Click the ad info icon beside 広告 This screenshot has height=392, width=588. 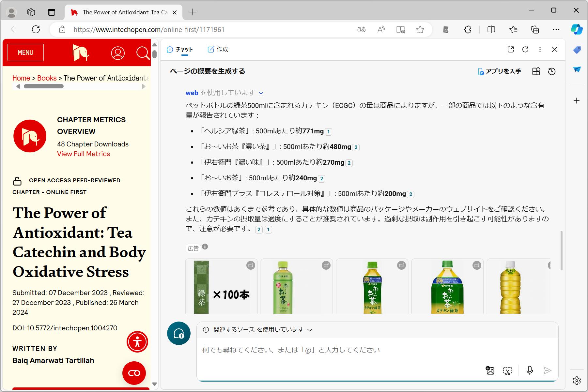pos(205,247)
